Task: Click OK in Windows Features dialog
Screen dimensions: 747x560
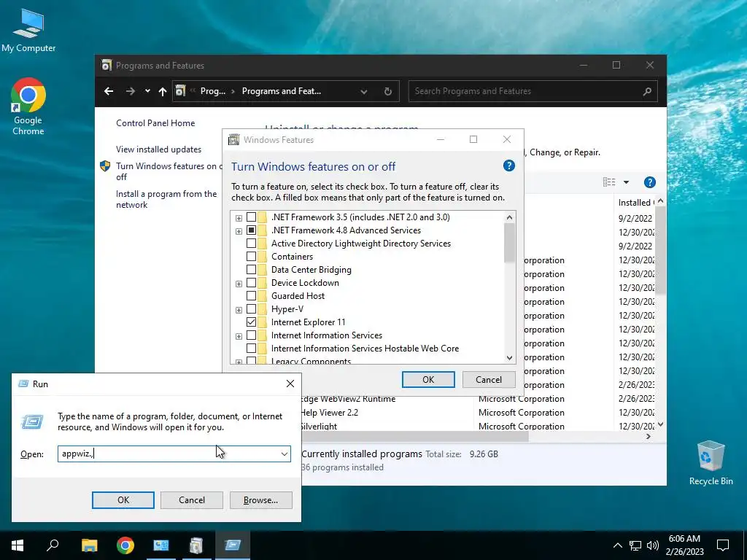Action: click(x=428, y=379)
